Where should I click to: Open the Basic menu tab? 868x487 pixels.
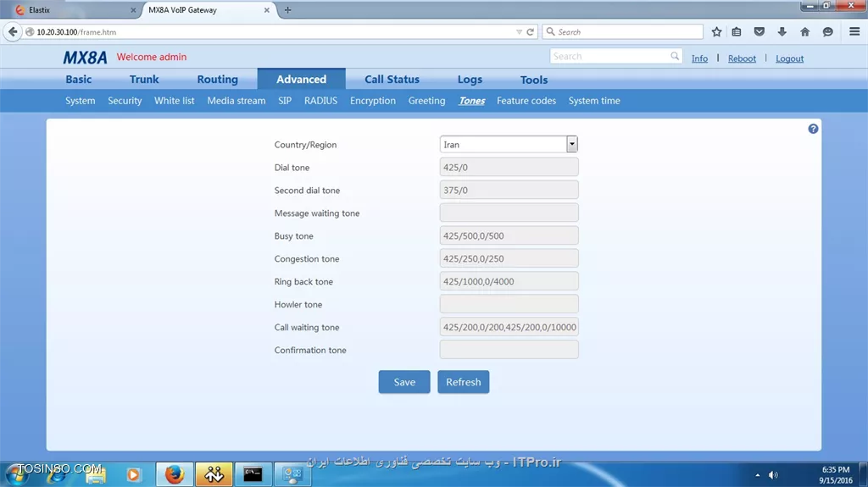pos(79,79)
